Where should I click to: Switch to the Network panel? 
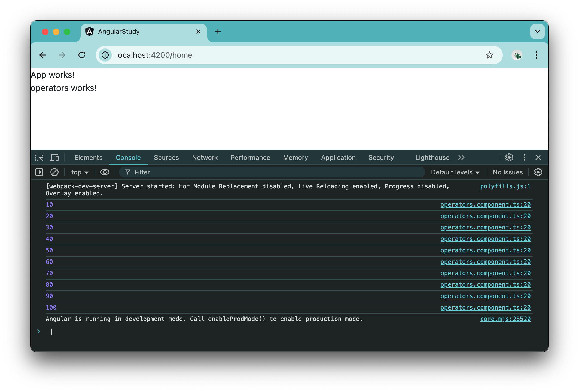click(205, 157)
